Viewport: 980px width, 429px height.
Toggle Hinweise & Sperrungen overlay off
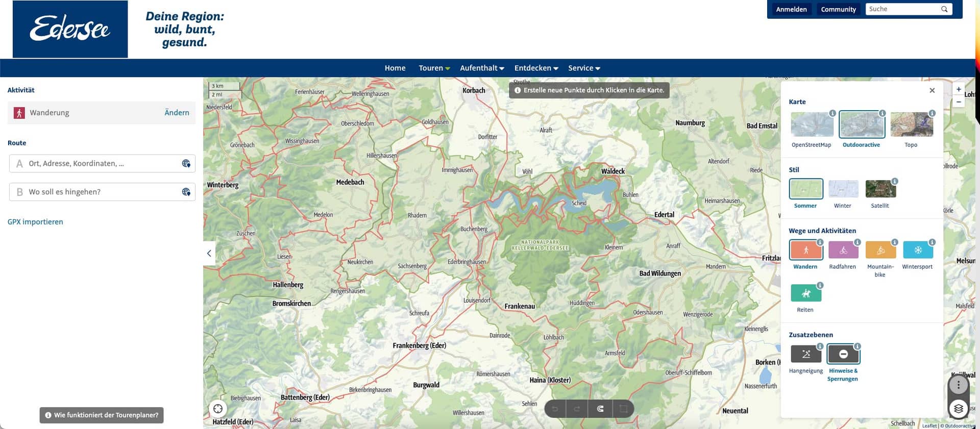tap(843, 354)
